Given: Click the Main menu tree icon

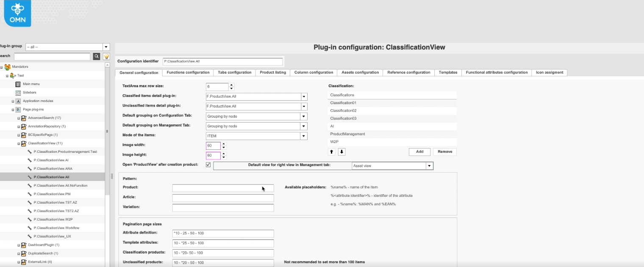Looking at the screenshot, I should pos(18,84).
